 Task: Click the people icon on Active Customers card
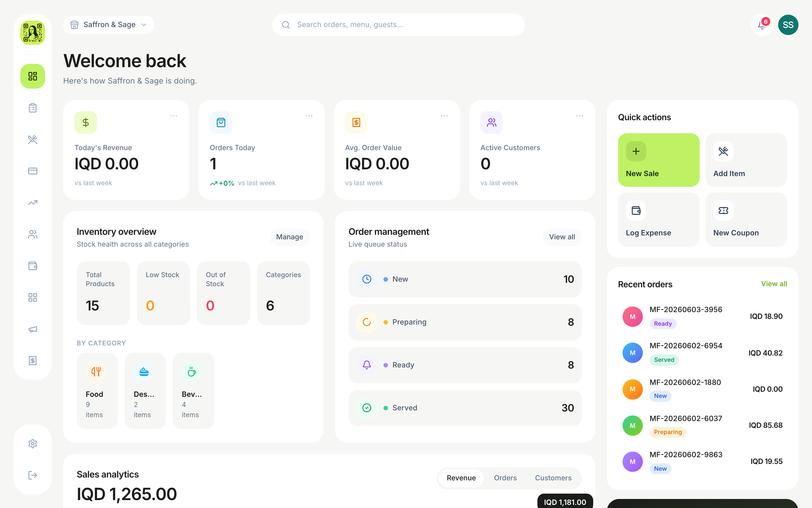coord(491,123)
